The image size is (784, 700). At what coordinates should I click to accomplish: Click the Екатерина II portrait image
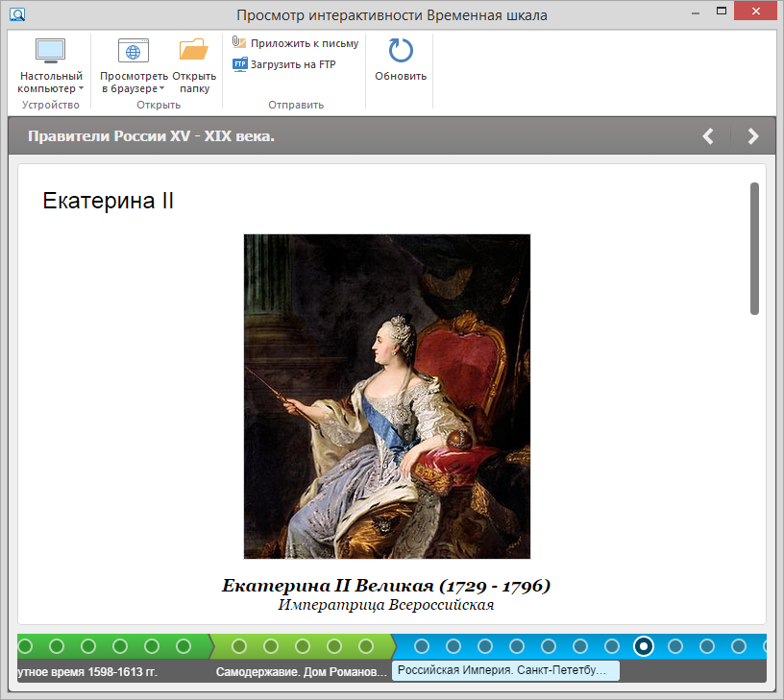coord(387,397)
